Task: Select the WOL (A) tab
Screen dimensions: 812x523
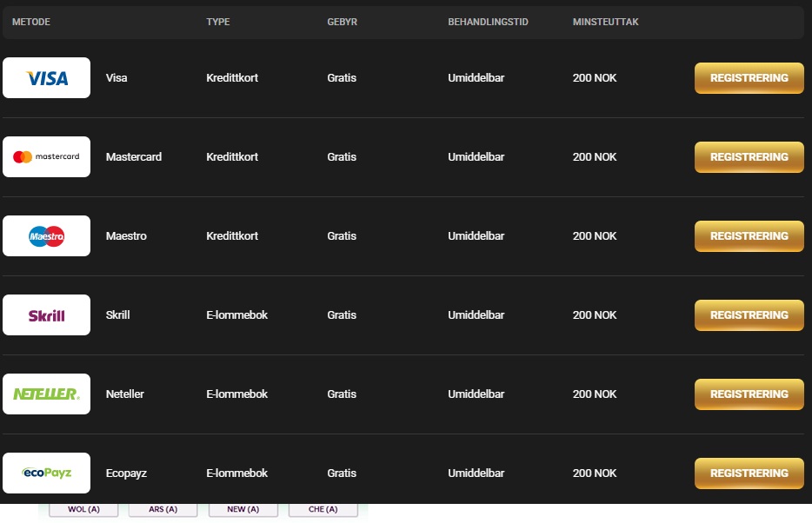Action: click(83, 510)
